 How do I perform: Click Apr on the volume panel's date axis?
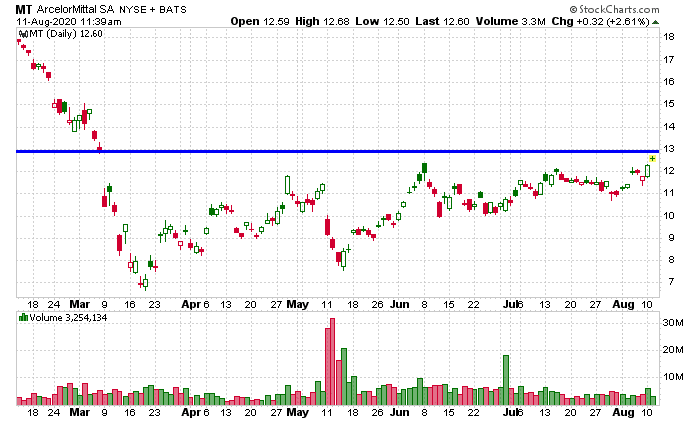tap(191, 412)
